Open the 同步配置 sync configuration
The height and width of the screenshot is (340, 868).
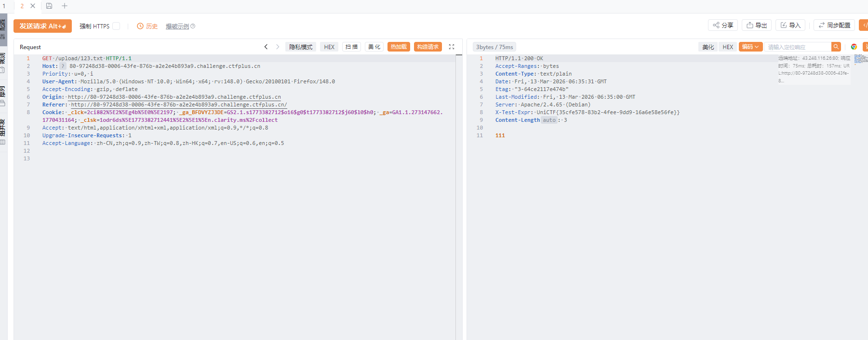point(834,25)
